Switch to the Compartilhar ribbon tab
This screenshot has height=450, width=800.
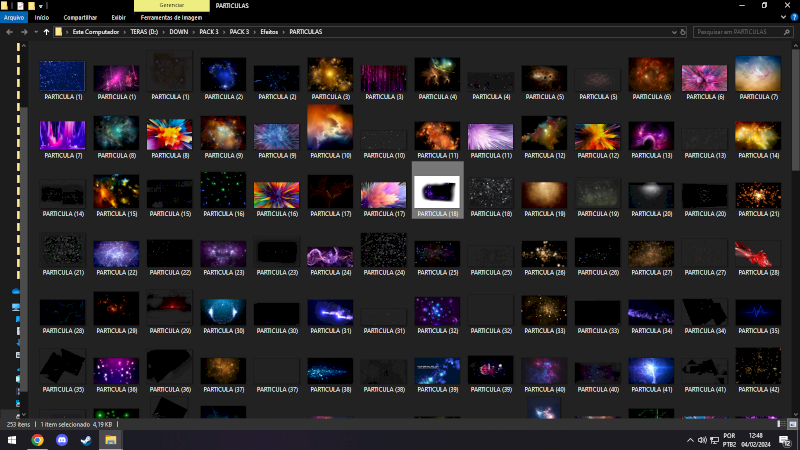pos(80,17)
